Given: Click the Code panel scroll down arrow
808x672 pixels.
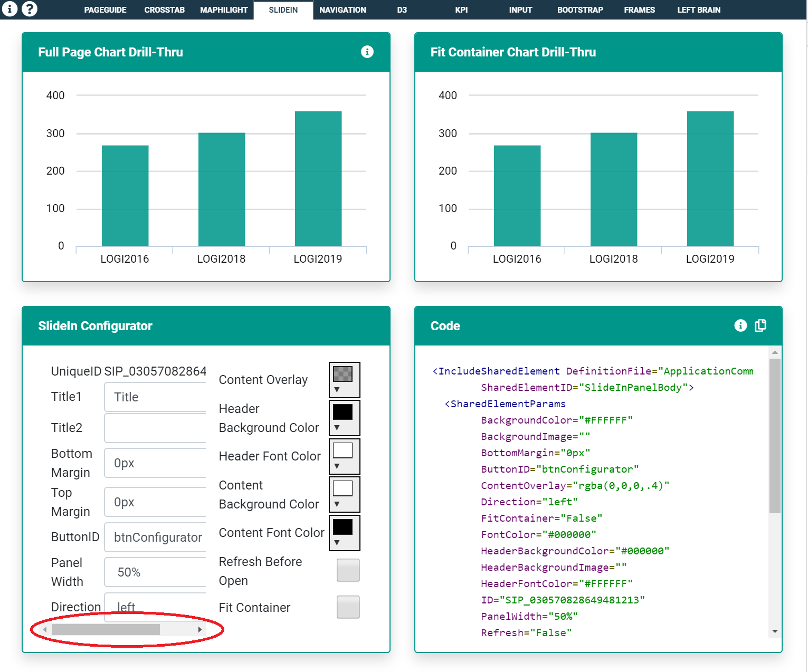Looking at the screenshot, I should (x=775, y=631).
